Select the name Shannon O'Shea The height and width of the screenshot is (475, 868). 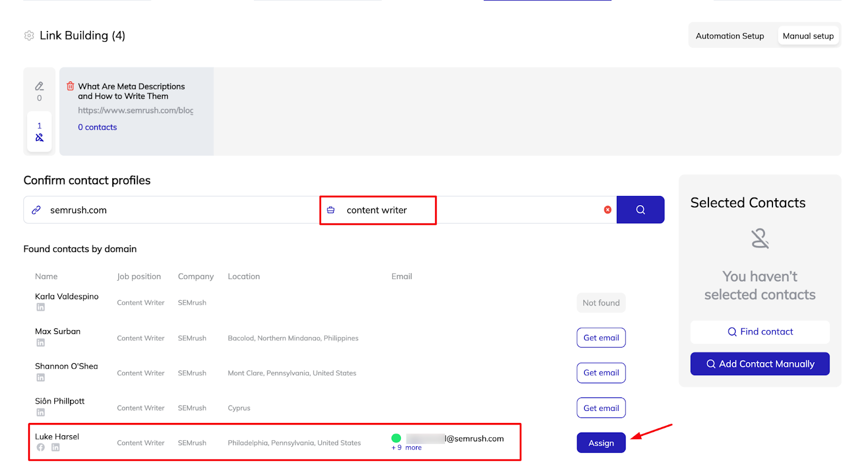pos(67,366)
